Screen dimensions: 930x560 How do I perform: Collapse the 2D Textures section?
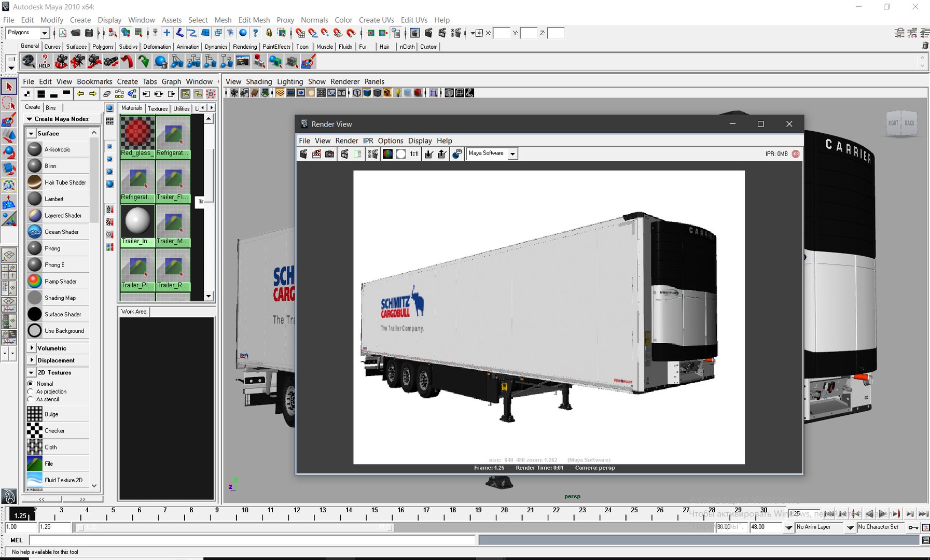point(31,373)
